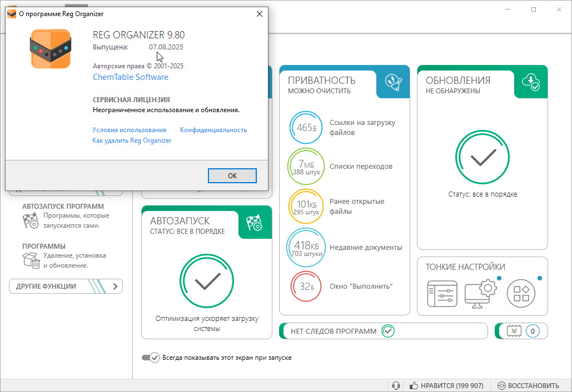Click the recent documents 418 KB circle
Image resolution: width=572 pixels, height=392 pixels.
click(306, 248)
